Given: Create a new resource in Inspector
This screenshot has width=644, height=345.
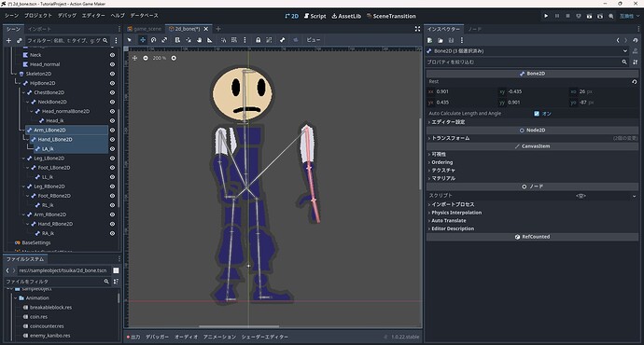Looking at the screenshot, I should (429, 40).
